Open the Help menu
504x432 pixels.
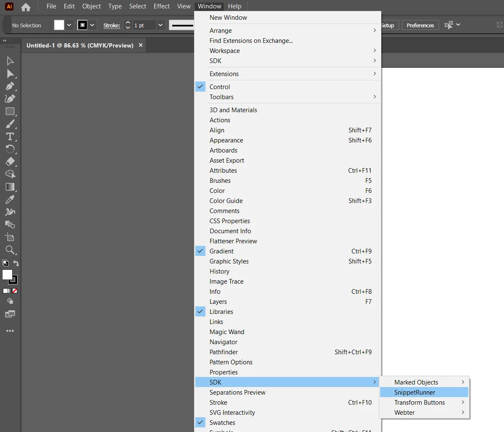tap(235, 6)
